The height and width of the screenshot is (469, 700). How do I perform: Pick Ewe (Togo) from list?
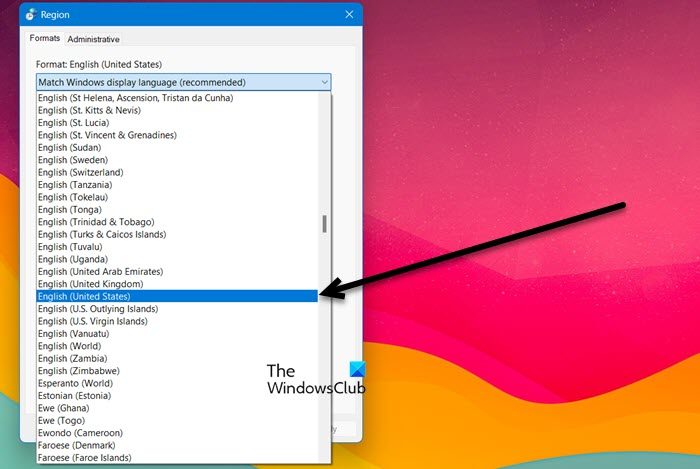(177, 421)
